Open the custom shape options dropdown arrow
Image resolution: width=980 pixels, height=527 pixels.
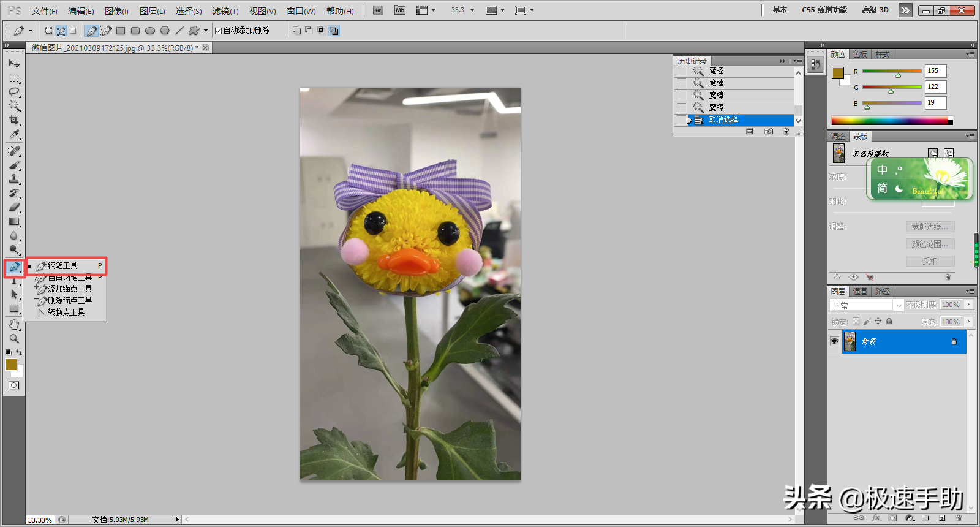(x=206, y=31)
